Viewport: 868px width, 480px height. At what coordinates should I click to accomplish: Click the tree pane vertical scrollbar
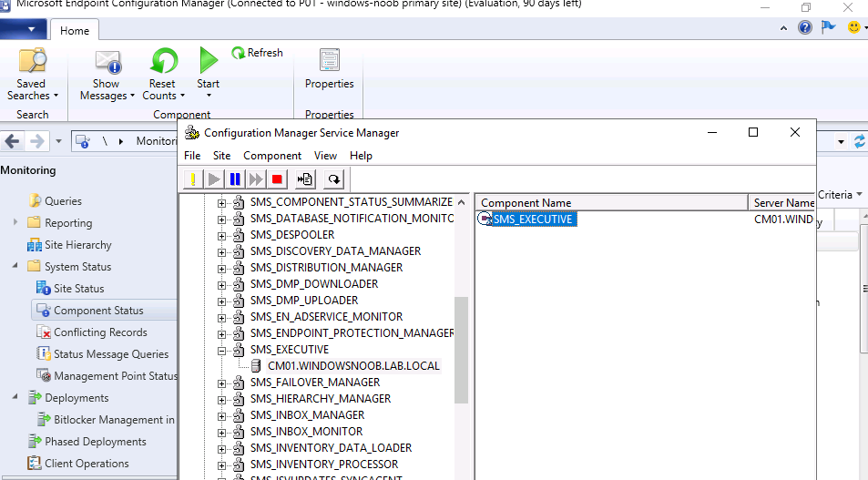pyautogui.click(x=461, y=350)
